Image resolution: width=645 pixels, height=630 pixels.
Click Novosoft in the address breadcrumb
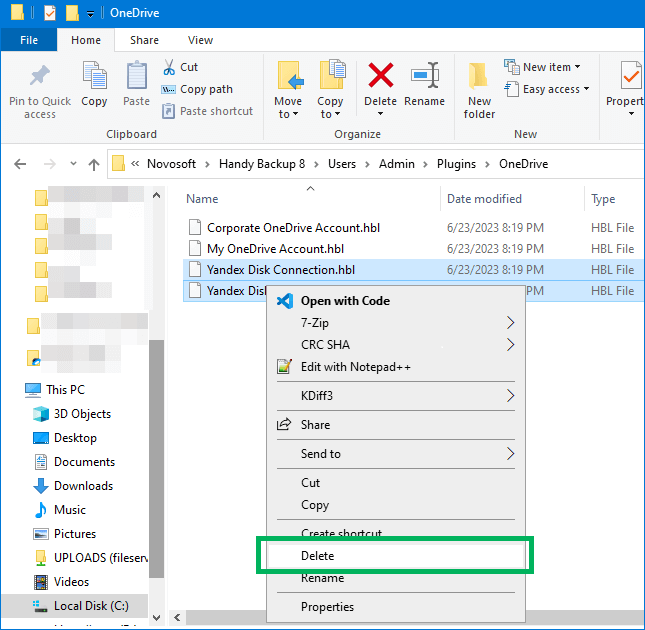pos(172,164)
